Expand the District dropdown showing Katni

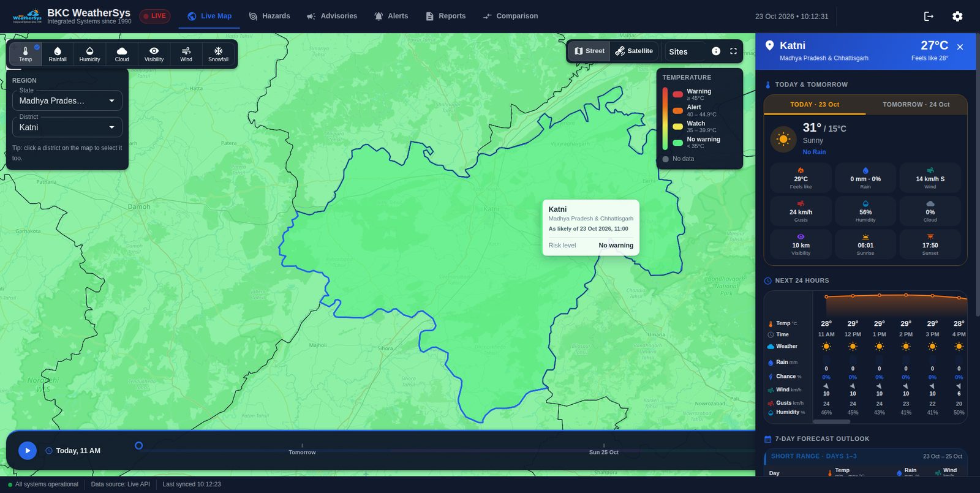pos(67,127)
